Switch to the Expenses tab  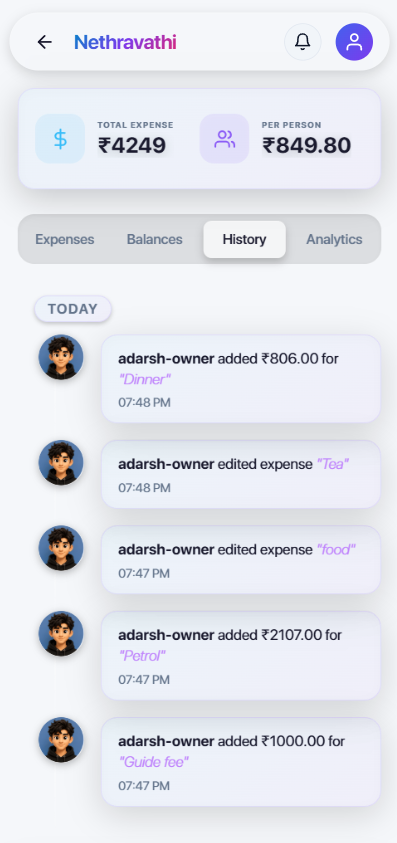pos(65,239)
